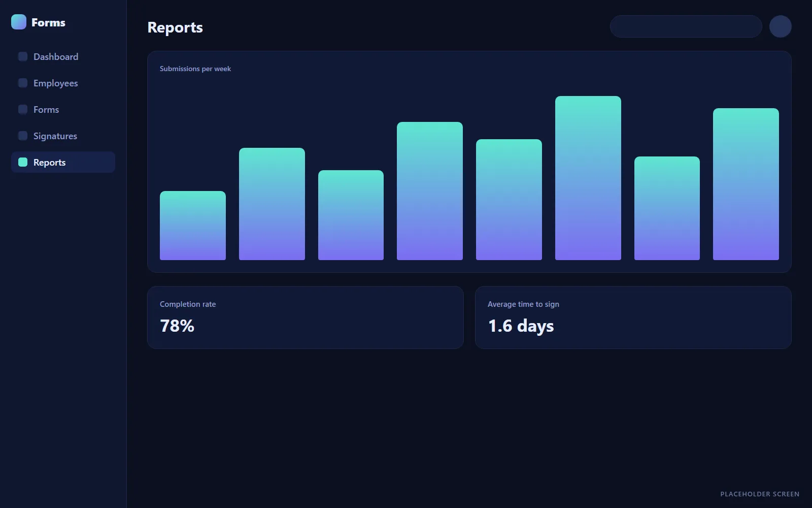This screenshot has width=812, height=508.
Task: Click the icon next to Signatures
Action: tap(23, 136)
